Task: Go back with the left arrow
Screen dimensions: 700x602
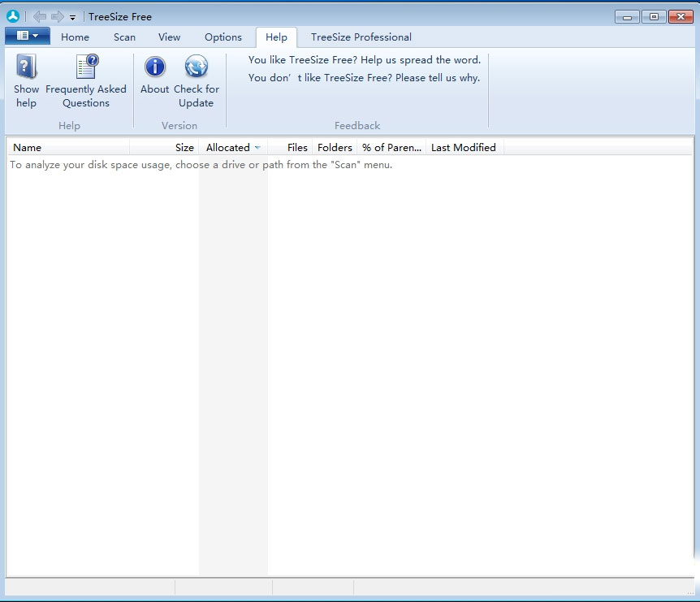Action: (40, 17)
